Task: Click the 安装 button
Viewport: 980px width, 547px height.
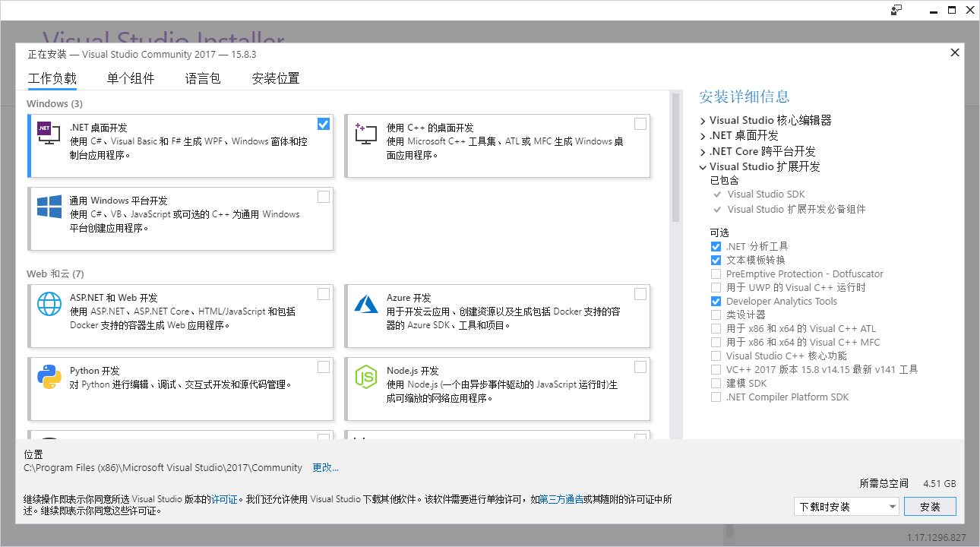Action: (x=930, y=507)
